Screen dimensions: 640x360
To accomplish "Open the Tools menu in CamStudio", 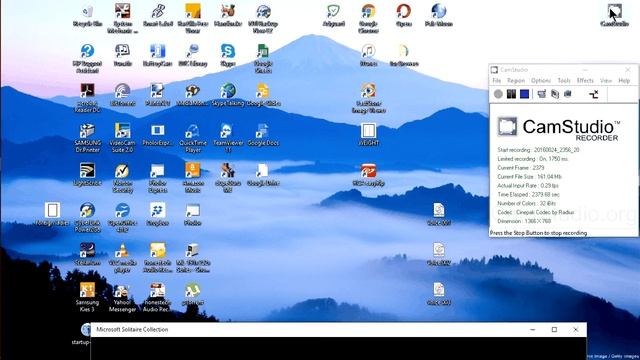I will coord(564,80).
